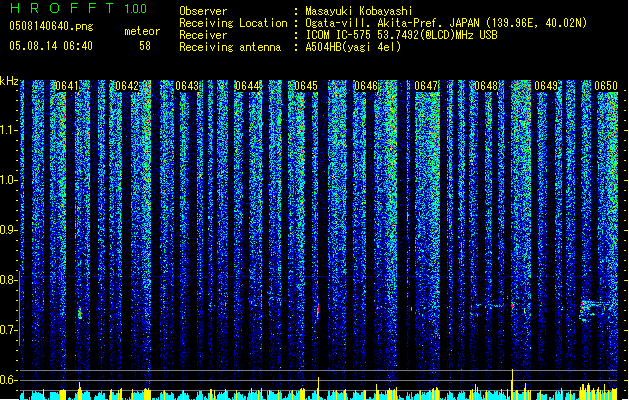This screenshot has height=400, width=629.
Task: Click the HROFFT 1.0.0 title text
Action: [79, 8]
